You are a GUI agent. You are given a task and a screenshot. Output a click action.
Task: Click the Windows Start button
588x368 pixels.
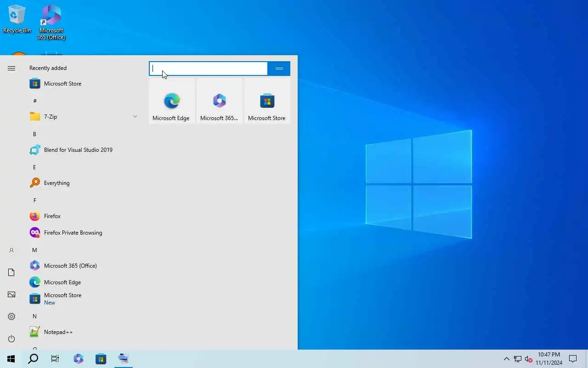pyautogui.click(x=11, y=359)
